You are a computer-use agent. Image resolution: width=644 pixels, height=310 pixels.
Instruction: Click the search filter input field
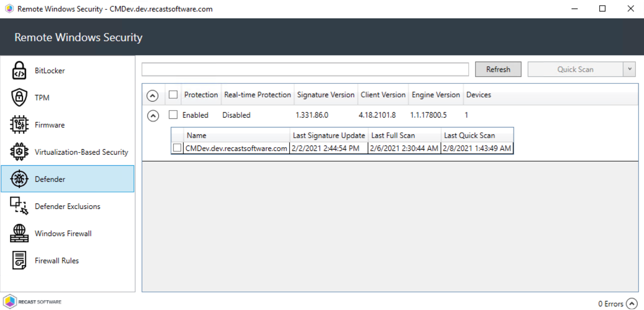[x=305, y=69]
